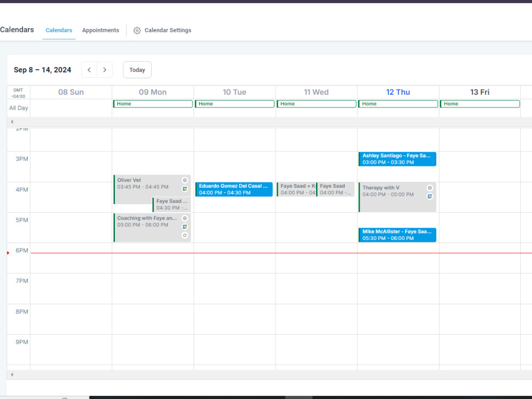The width and height of the screenshot is (532, 399).
Task: Open the 13 Fri day header
Action: [x=480, y=92]
